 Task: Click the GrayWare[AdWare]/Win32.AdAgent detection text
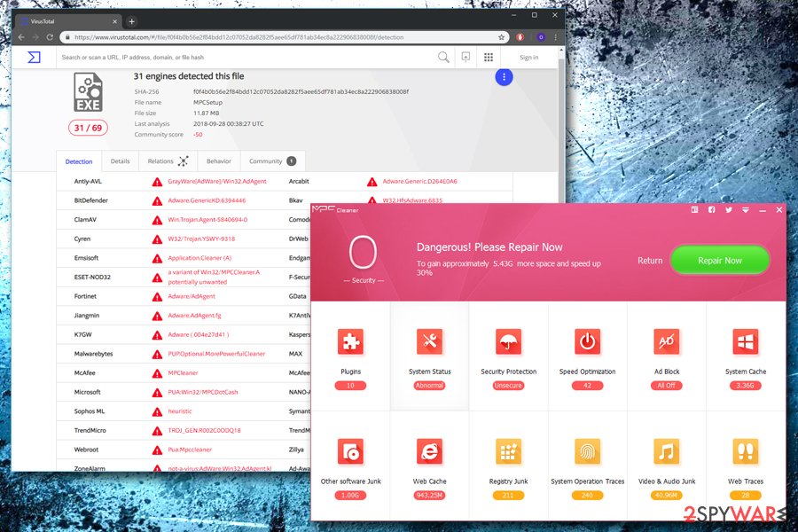tap(217, 181)
